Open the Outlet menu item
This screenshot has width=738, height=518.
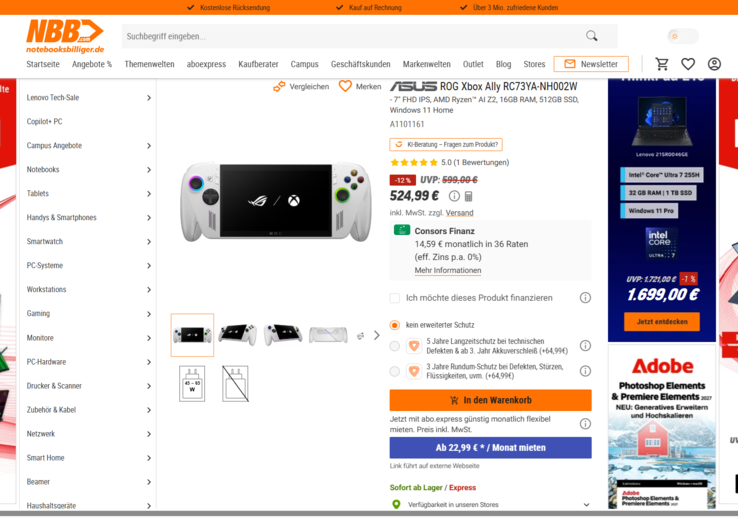[473, 64]
